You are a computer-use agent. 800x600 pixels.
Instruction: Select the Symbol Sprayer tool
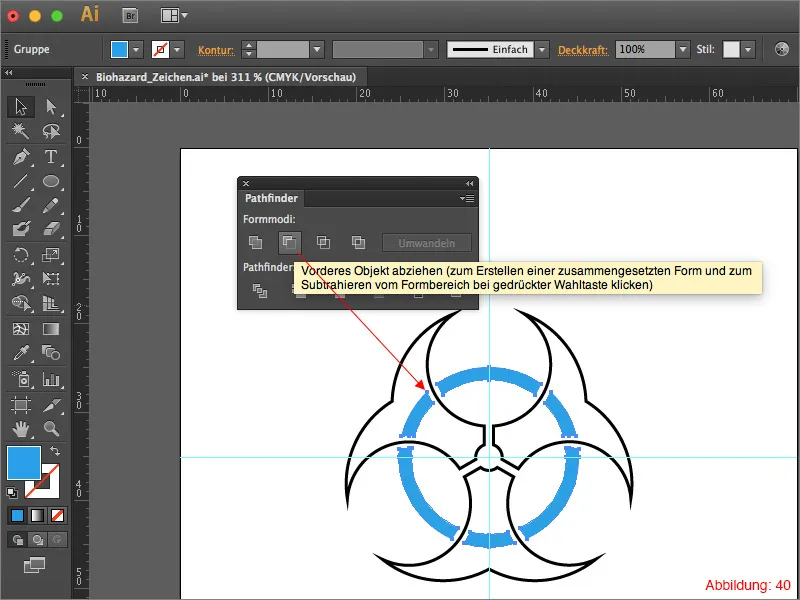[21, 379]
